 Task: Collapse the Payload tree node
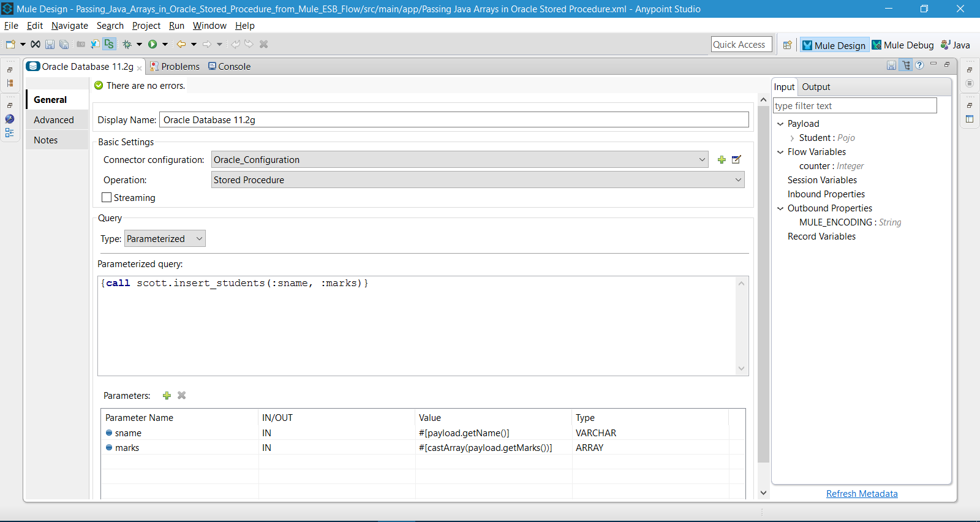point(780,124)
